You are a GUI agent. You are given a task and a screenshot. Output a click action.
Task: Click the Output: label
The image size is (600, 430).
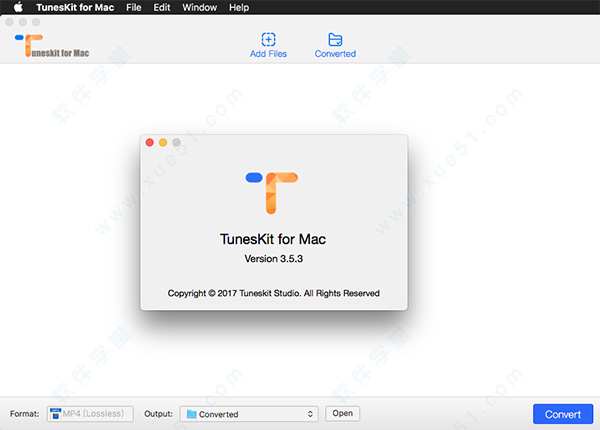point(158,414)
